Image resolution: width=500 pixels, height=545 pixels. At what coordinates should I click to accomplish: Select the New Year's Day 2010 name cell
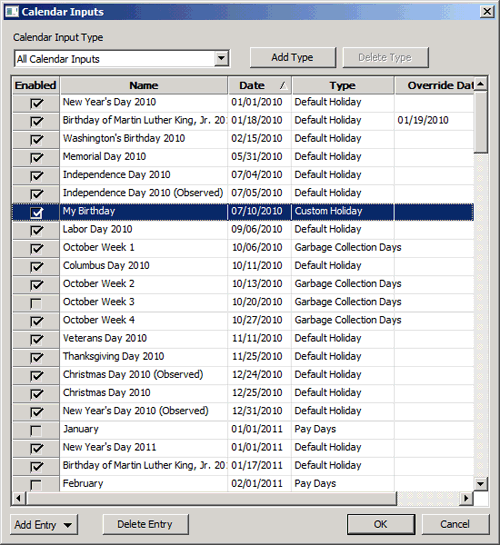(144, 102)
